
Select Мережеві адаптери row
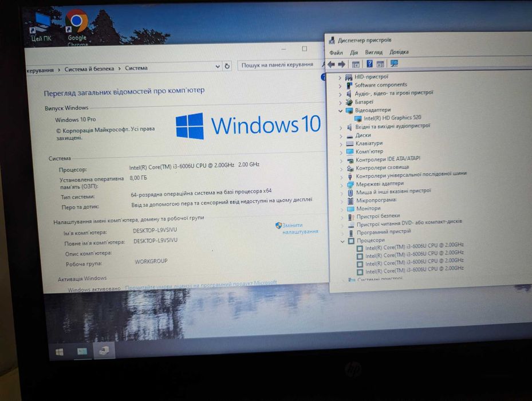(x=380, y=184)
